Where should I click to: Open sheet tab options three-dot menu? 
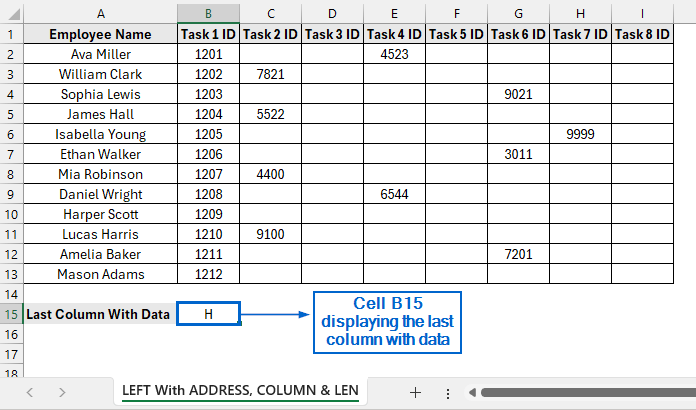coord(447,393)
